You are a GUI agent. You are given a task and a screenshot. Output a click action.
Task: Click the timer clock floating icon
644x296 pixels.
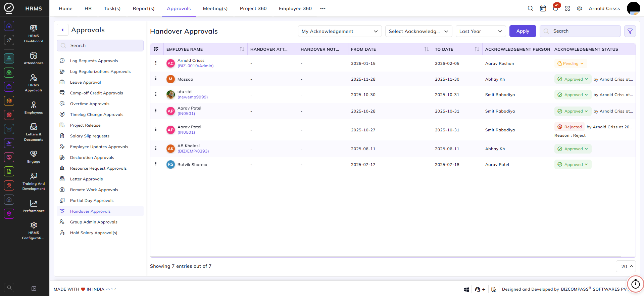636,284
